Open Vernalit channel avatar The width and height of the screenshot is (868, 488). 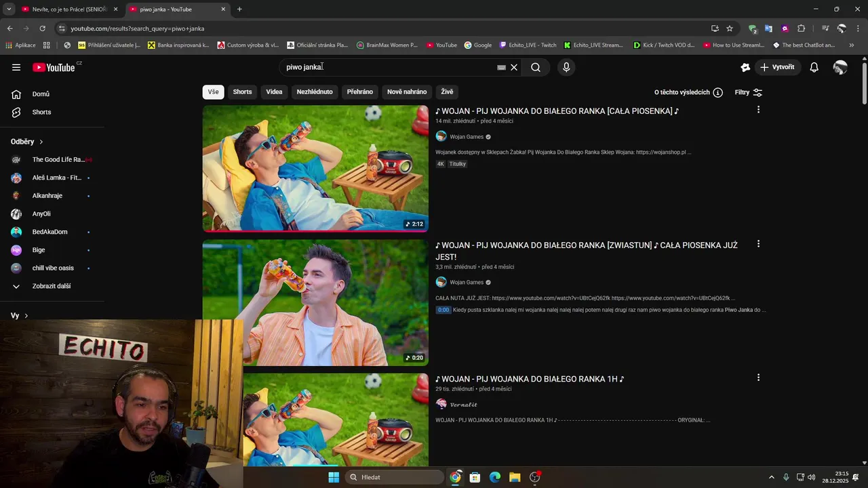pos(441,404)
